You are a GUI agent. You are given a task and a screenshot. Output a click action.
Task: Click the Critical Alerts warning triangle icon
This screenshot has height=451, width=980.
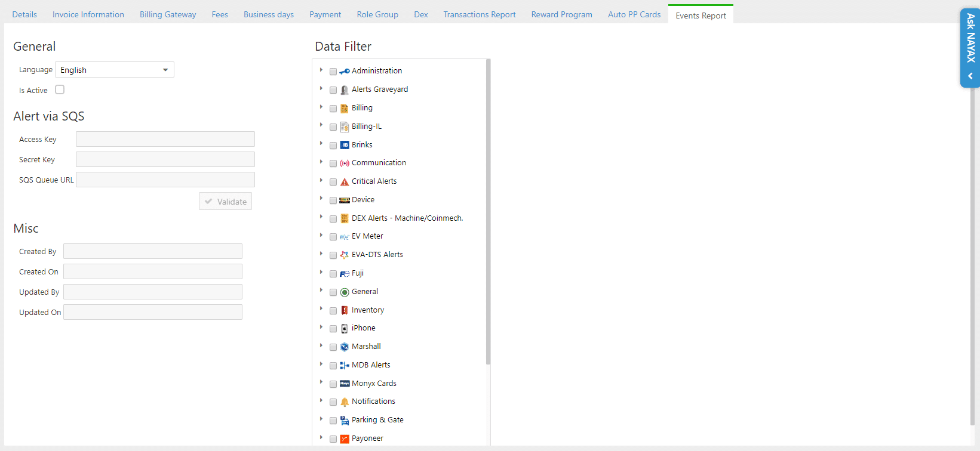click(345, 182)
